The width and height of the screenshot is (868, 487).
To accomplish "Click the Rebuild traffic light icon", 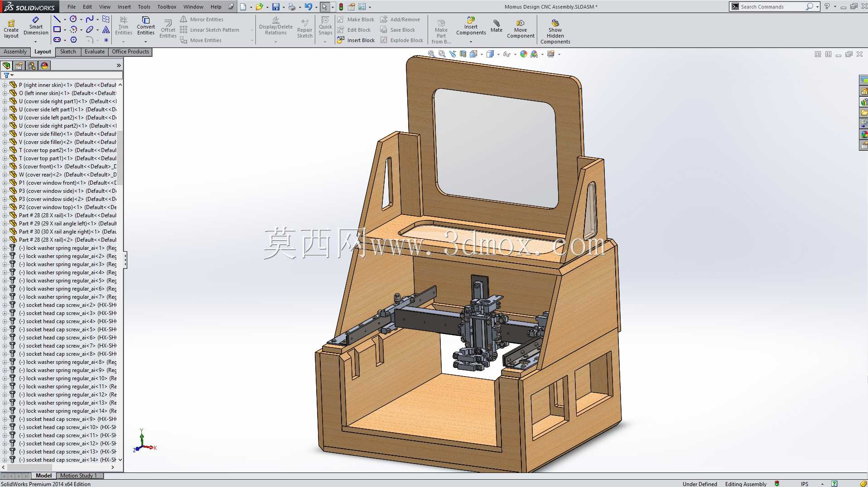I will pyautogui.click(x=341, y=7).
